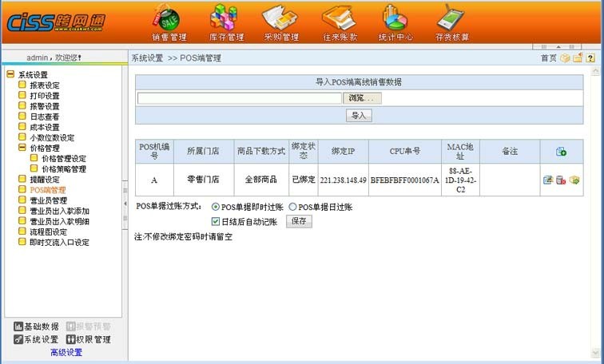Image resolution: width=604 pixels, height=364 pixels.
Task: Open the 销售管理 sales module icon
Action: coord(168,21)
